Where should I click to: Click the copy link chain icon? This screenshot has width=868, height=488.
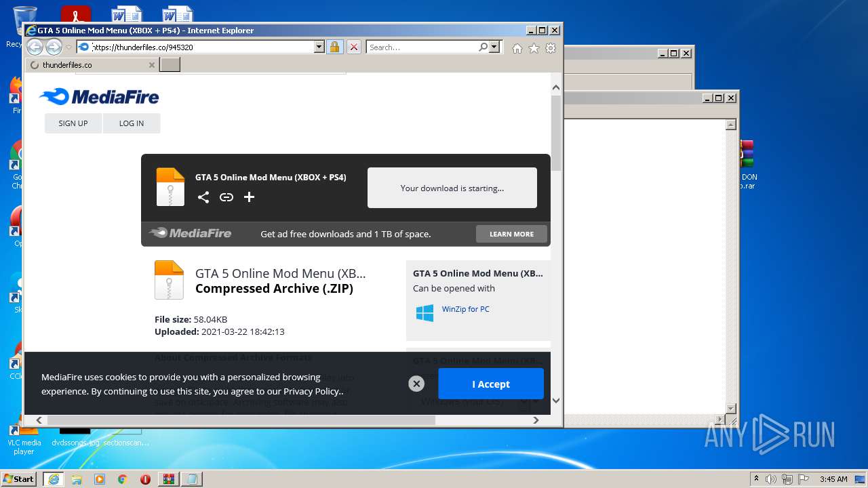pos(226,197)
